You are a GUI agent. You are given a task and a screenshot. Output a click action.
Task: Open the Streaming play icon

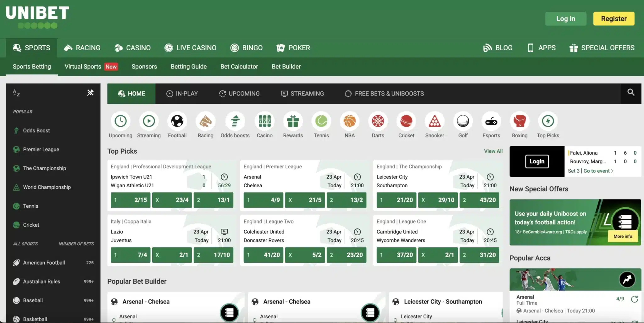click(149, 121)
